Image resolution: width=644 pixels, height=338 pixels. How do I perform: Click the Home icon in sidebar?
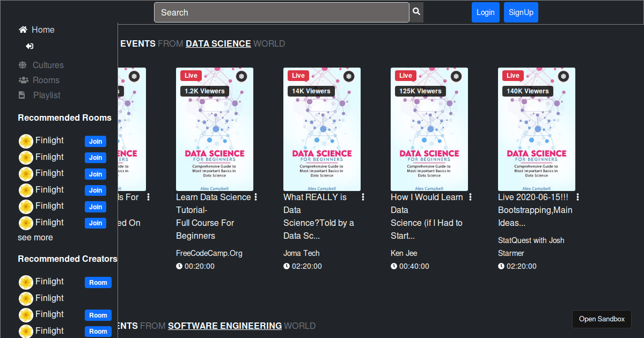tap(23, 30)
